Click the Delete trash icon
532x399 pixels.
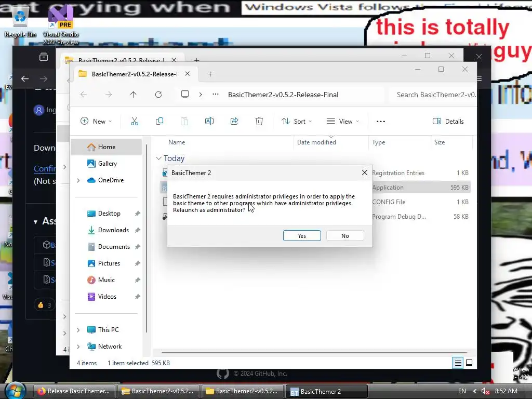[x=259, y=121]
